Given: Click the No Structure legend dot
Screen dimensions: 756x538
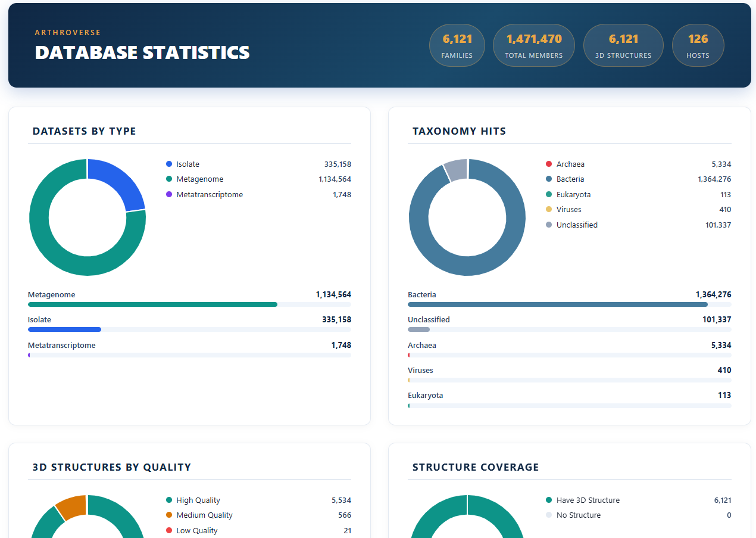Looking at the screenshot, I should (549, 515).
